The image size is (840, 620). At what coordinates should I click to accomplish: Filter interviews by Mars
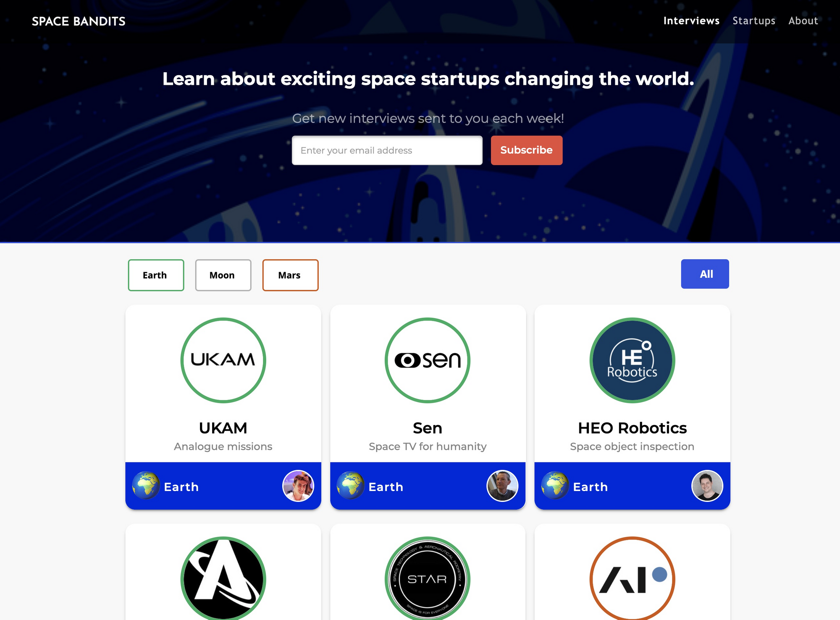click(x=290, y=275)
